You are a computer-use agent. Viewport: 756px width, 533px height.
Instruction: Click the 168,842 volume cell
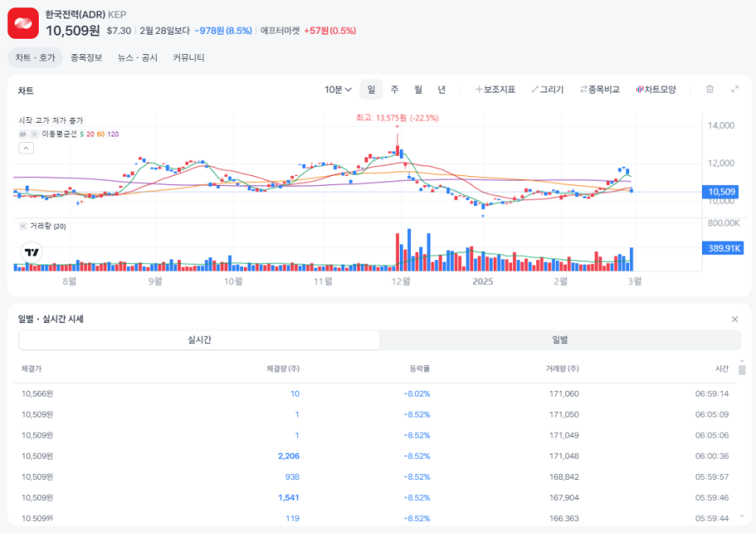564,476
